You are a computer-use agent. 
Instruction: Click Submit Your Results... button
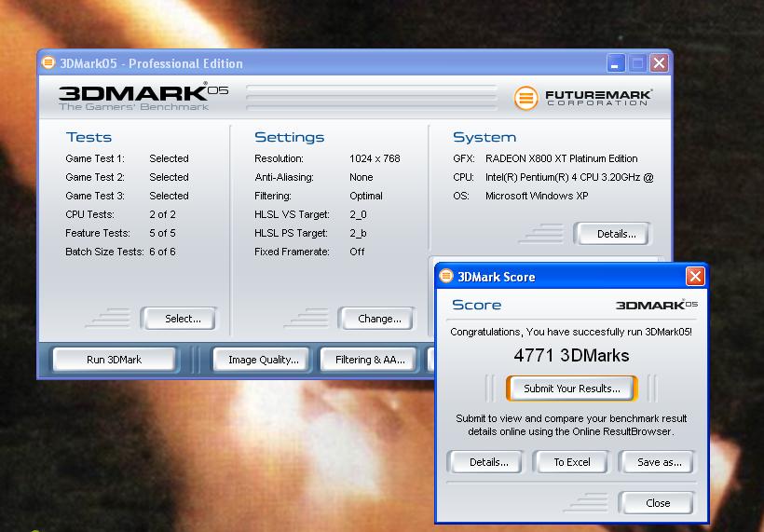click(571, 389)
